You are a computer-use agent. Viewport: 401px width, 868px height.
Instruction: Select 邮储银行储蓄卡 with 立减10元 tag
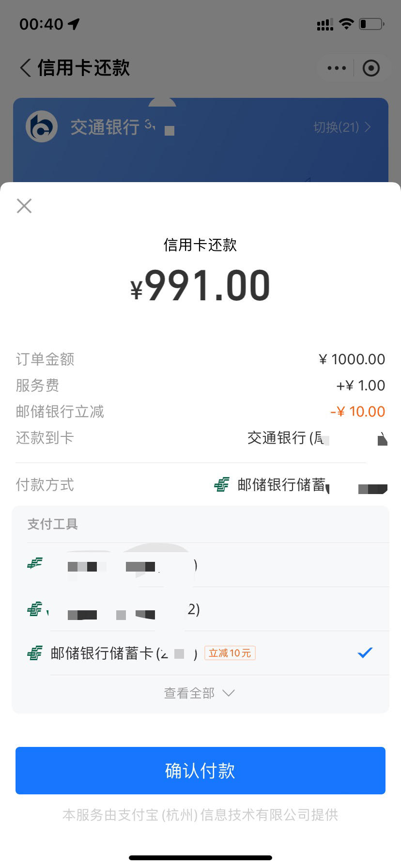coord(200,653)
